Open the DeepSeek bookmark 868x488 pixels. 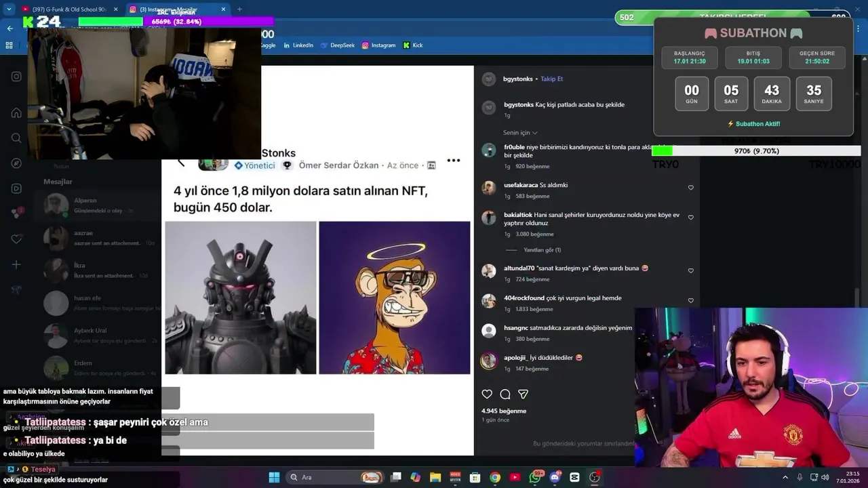(x=338, y=45)
